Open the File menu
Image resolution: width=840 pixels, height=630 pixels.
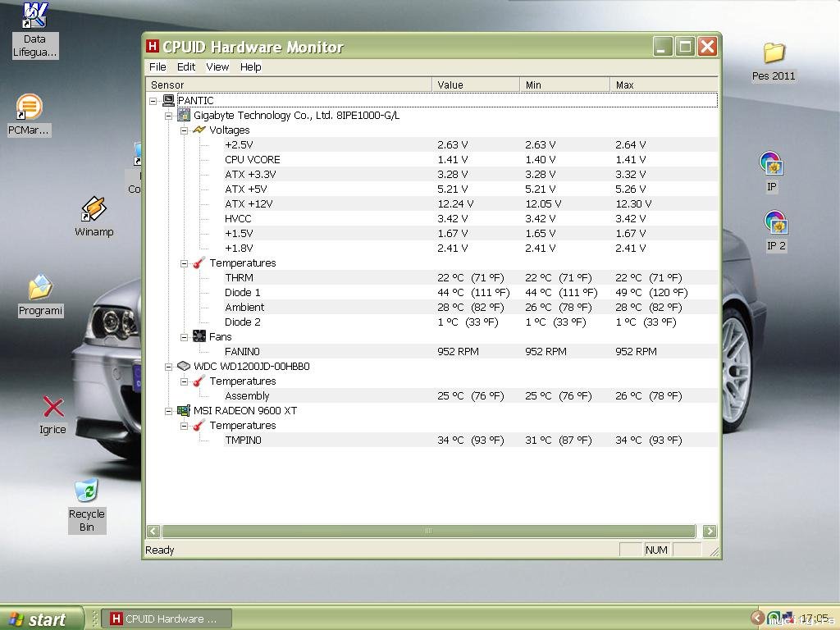tap(157, 67)
